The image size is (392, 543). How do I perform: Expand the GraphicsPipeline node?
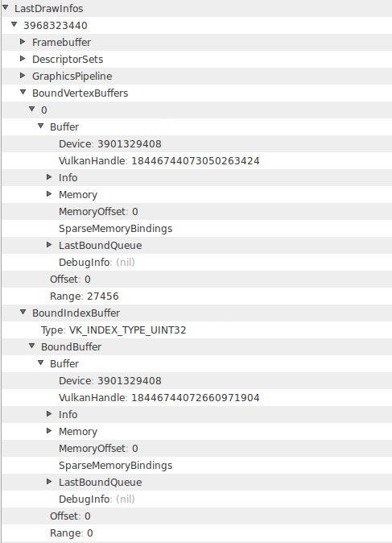point(23,76)
